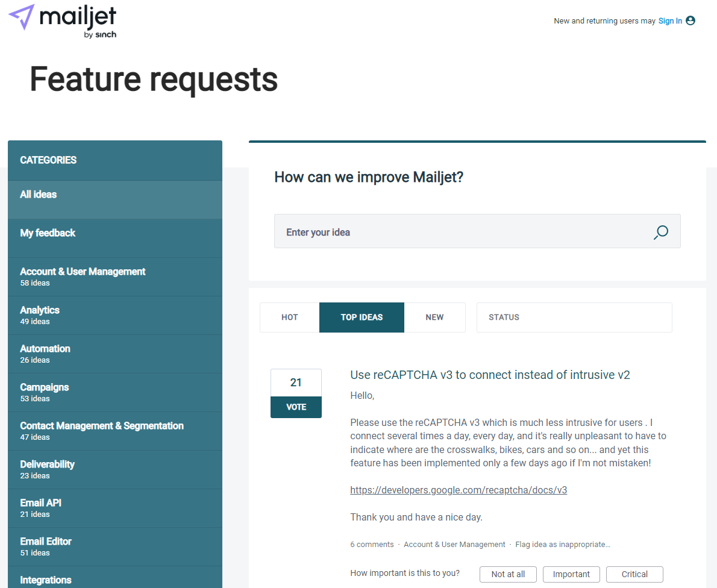Screen dimensions: 717x588
Task: Open the Sign In link
Action: click(670, 21)
